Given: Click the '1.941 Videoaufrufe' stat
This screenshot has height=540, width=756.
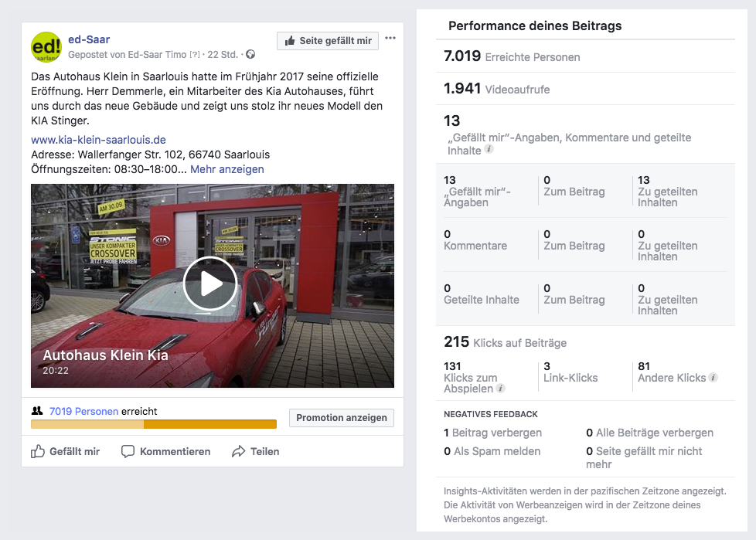Looking at the screenshot, I should [496, 89].
